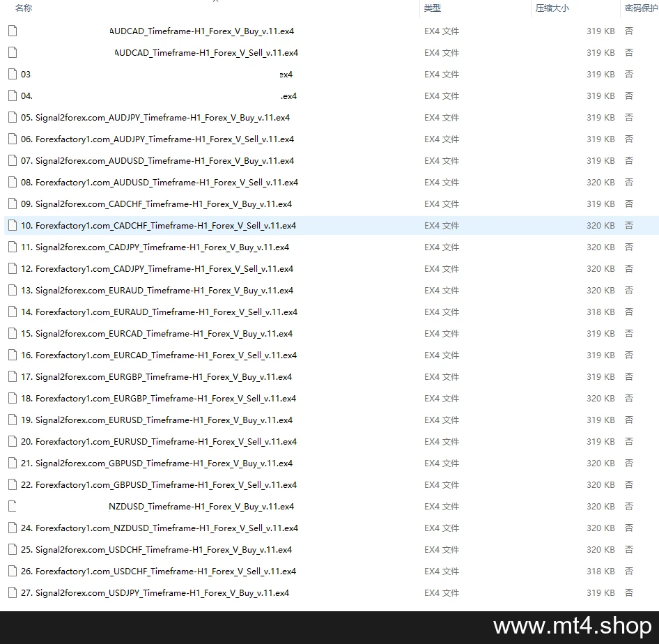This screenshot has width=659, height=644.
Task: Click file icon of 05. AUDJPY Buy file
Action: click(x=13, y=117)
